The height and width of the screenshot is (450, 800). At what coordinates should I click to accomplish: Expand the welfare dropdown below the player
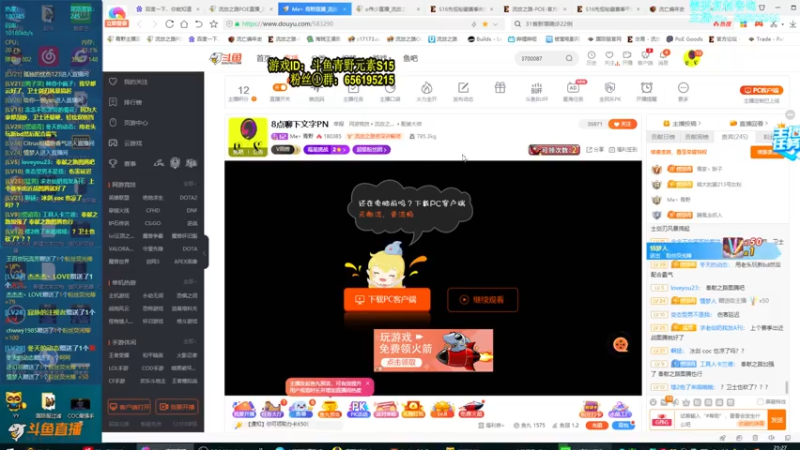click(491, 425)
